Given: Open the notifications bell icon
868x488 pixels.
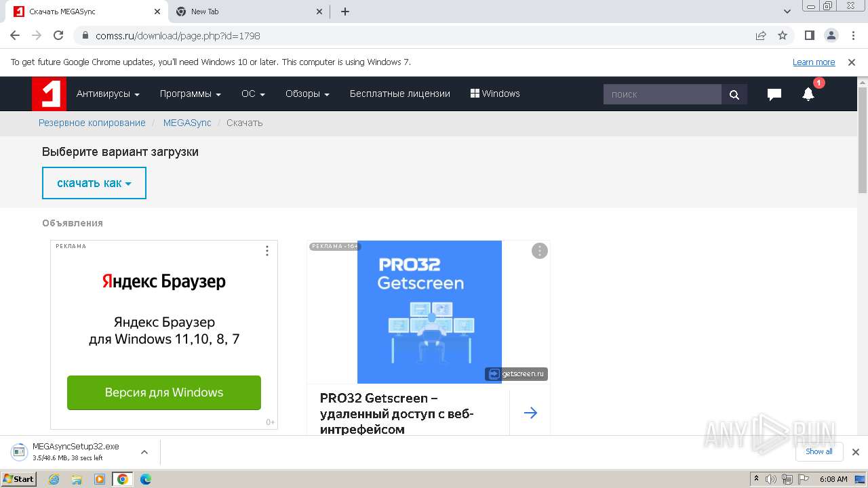Looking at the screenshot, I should [808, 94].
